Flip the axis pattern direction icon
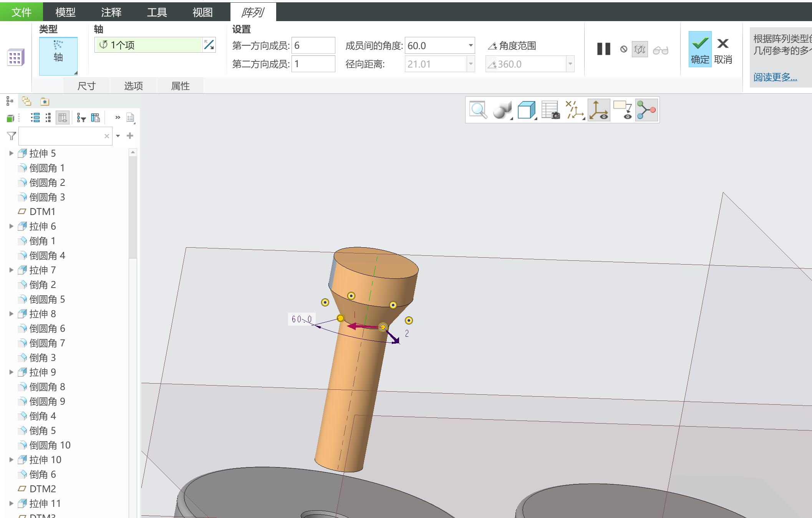Image resolution: width=812 pixels, height=518 pixels. (x=209, y=45)
